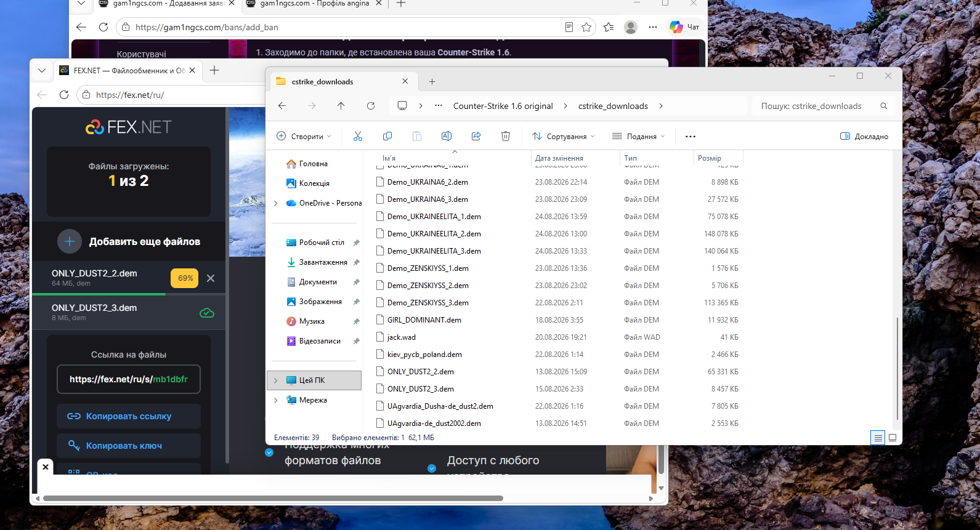Select the cstrike_downloads Explorer tab
The width and height of the screenshot is (980, 530).
pos(342,81)
